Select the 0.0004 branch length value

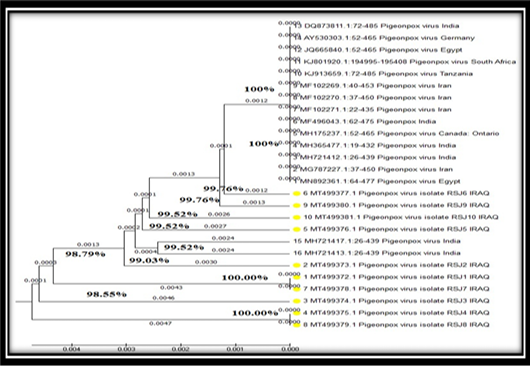pos(146,252)
